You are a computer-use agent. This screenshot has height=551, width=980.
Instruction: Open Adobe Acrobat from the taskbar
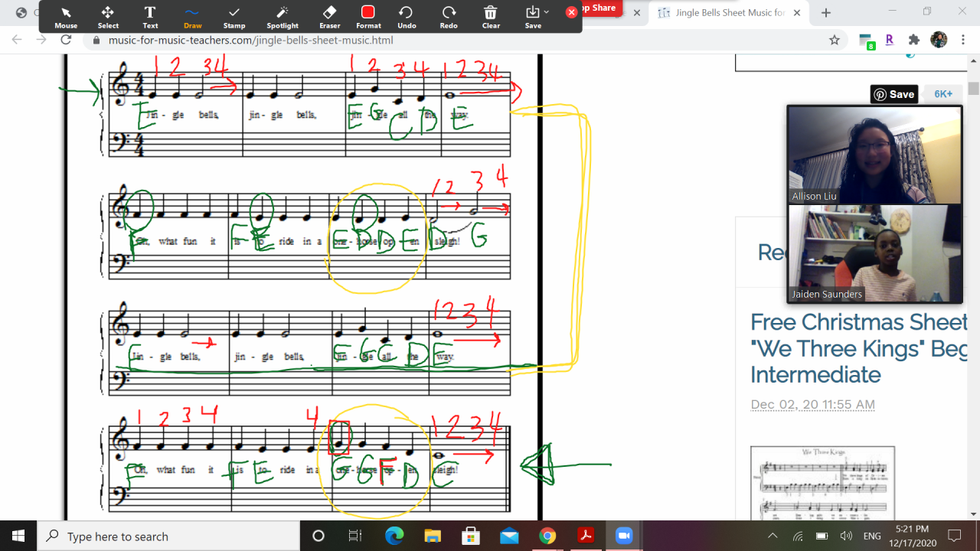pos(586,536)
